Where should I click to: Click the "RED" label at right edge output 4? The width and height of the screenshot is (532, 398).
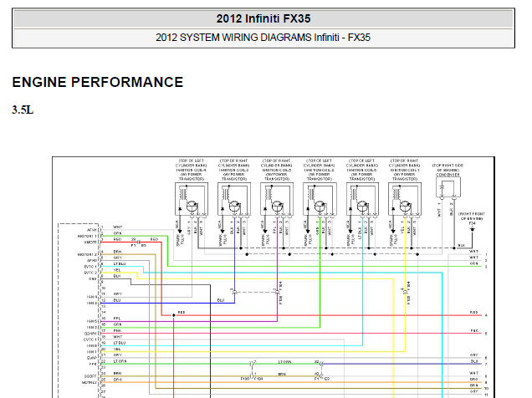(x=474, y=312)
